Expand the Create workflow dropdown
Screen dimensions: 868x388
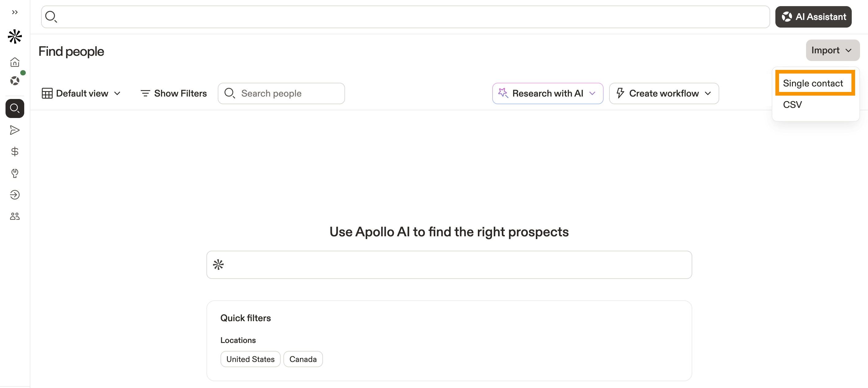tap(663, 93)
